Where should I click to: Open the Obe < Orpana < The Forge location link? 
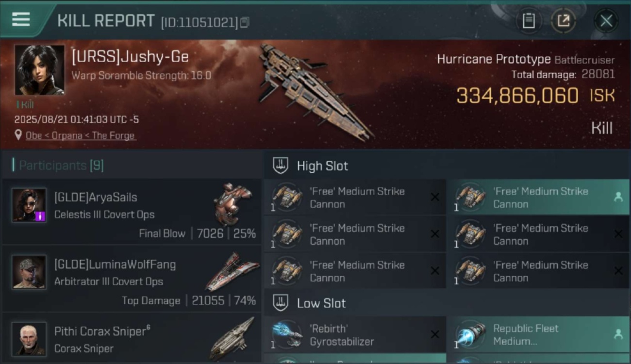pos(81,135)
